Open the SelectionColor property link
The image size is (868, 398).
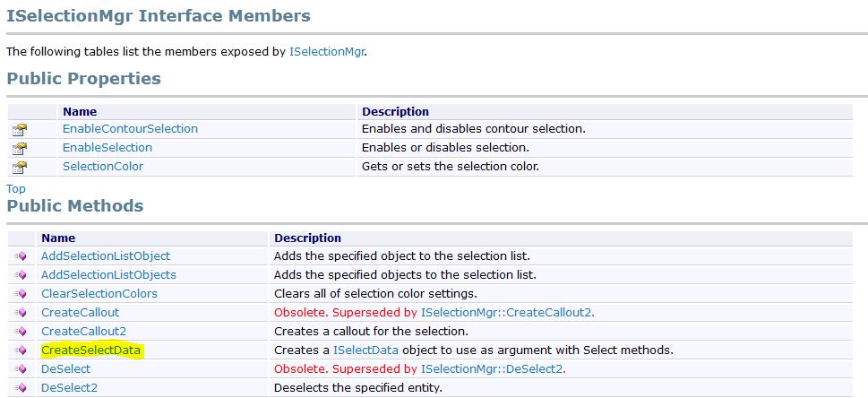pos(102,167)
